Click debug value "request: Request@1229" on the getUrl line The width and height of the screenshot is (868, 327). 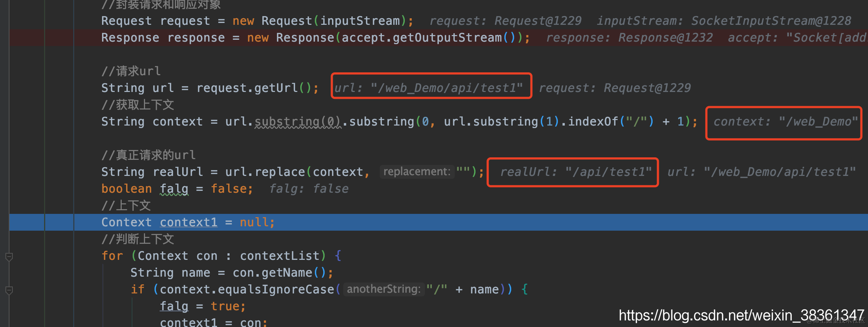click(615, 88)
